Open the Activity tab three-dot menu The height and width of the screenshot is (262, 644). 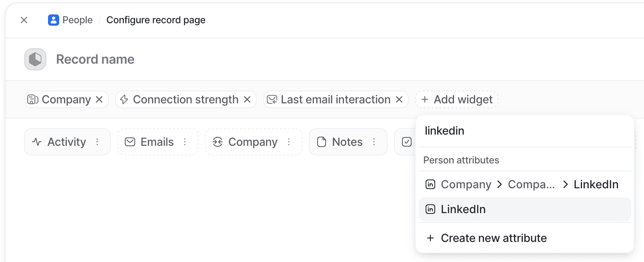pos(97,142)
